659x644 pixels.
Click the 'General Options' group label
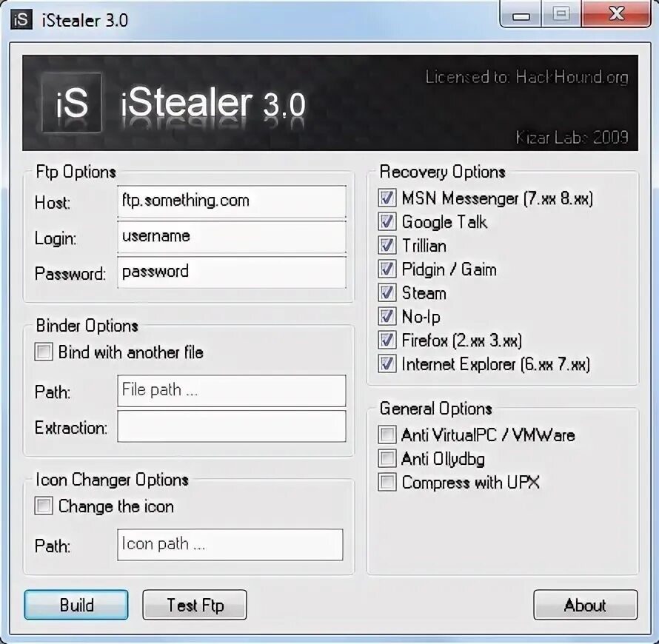click(436, 409)
